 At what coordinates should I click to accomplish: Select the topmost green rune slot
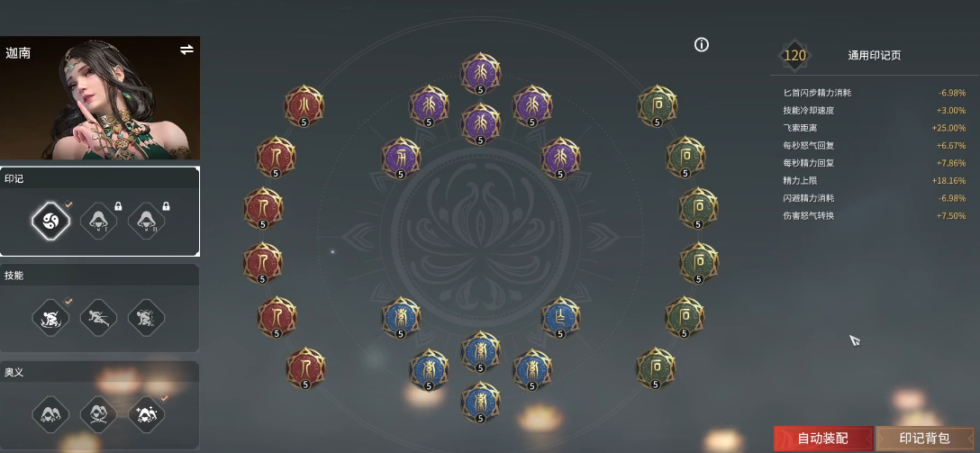click(x=657, y=105)
